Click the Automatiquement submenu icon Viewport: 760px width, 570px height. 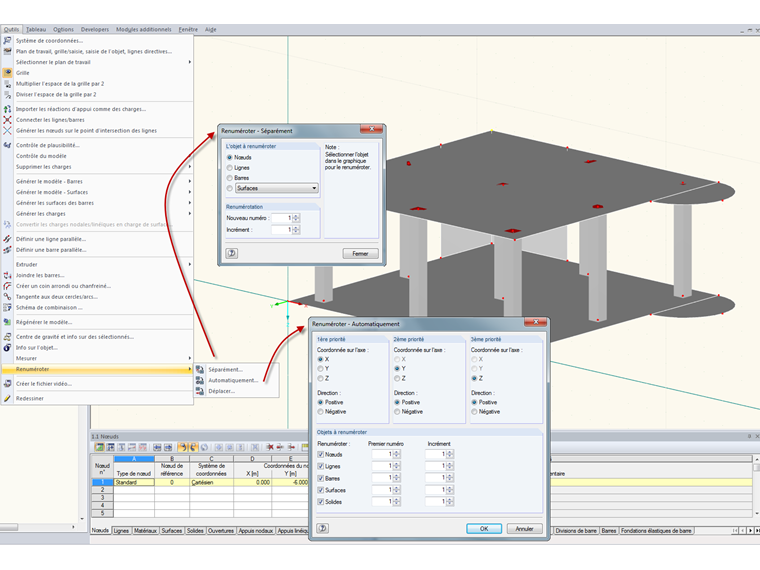[200, 380]
